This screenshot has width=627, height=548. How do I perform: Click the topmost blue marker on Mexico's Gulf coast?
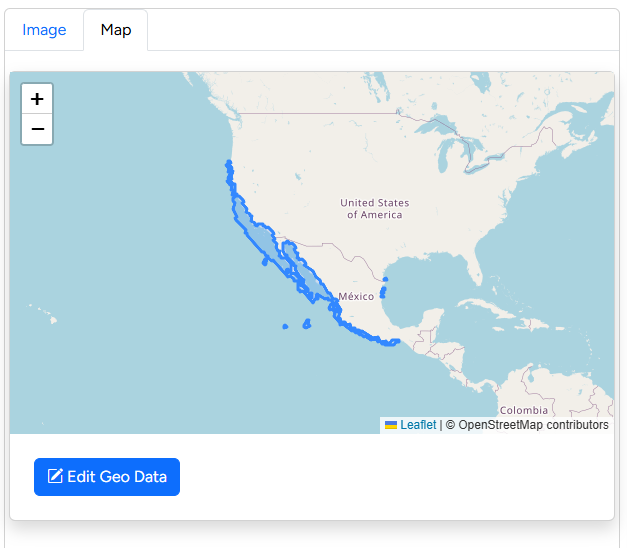(385, 280)
